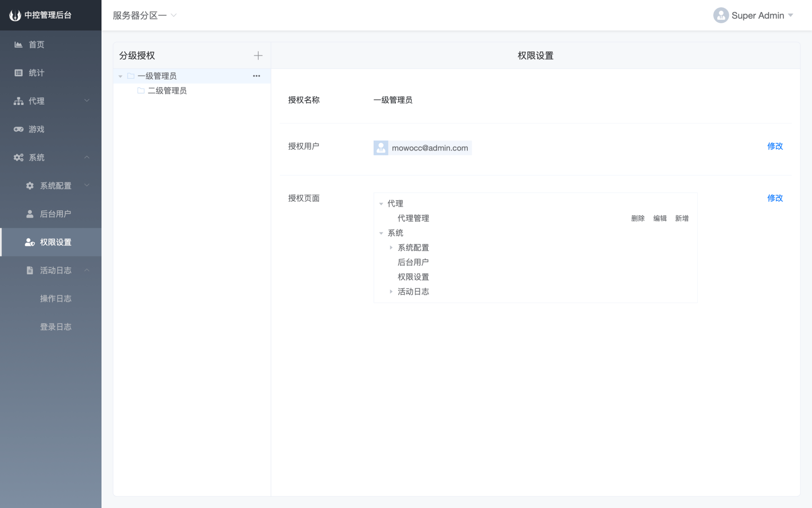The height and width of the screenshot is (508, 812).
Task: Click the Super Admin avatar icon
Action: point(721,15)
